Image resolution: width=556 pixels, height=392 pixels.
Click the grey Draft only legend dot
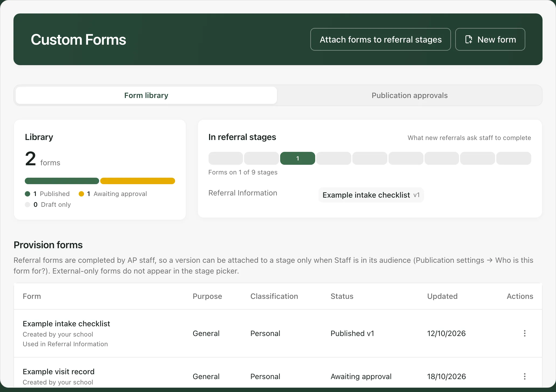pos(27,205)
